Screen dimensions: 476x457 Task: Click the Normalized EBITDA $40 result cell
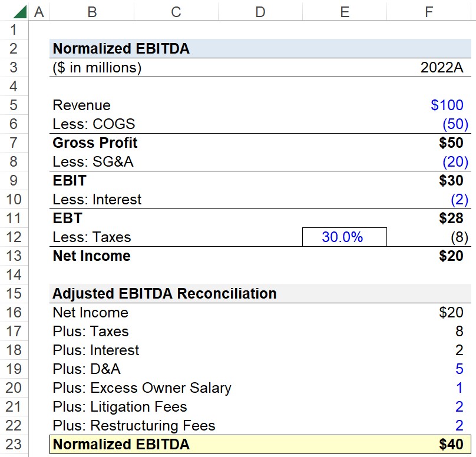[x=429, y=444]
